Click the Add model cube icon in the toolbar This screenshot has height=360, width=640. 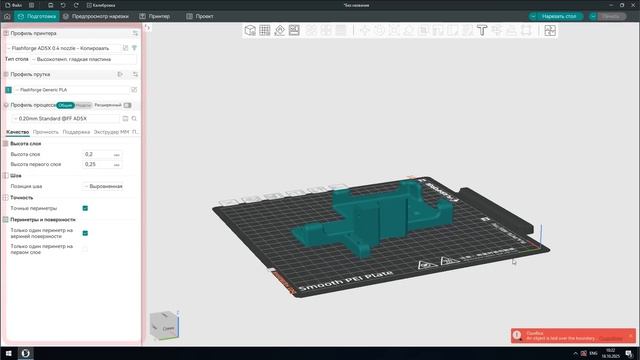point(250,30)
